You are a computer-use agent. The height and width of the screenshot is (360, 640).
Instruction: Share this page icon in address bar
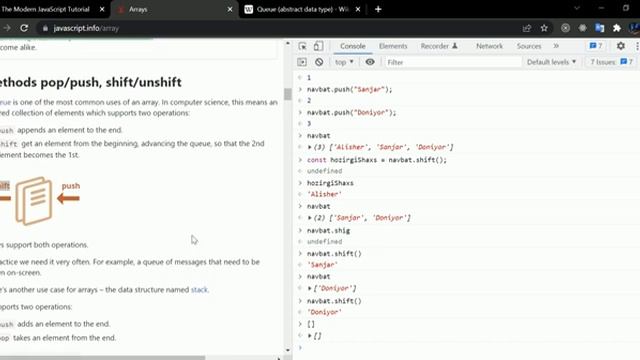point(527,28)
